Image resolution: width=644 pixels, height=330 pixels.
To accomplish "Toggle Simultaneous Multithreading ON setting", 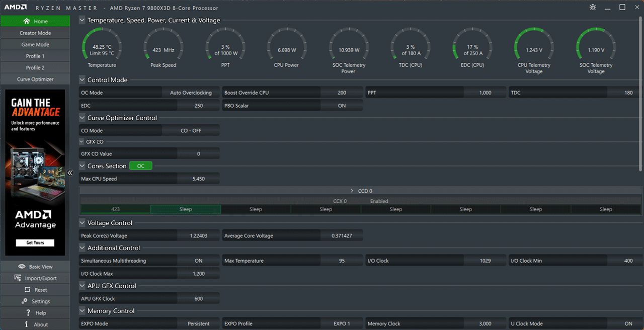I will [x=198, y=261].
